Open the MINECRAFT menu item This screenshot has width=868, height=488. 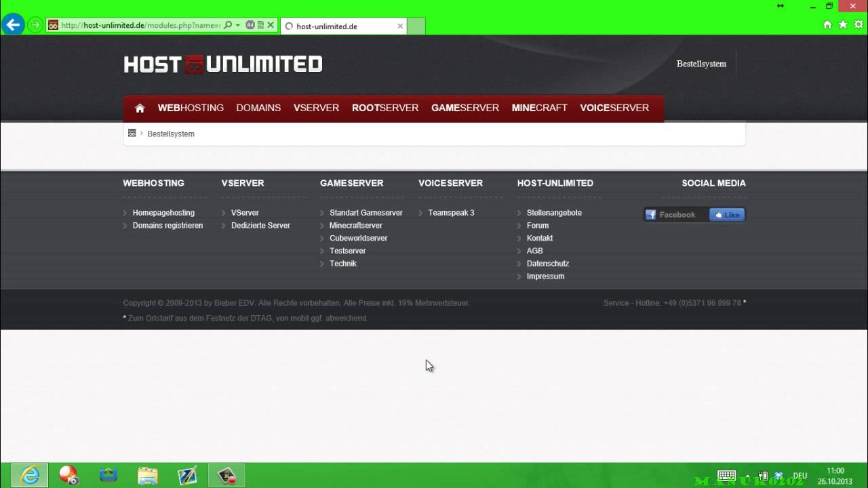click(539, 108)
